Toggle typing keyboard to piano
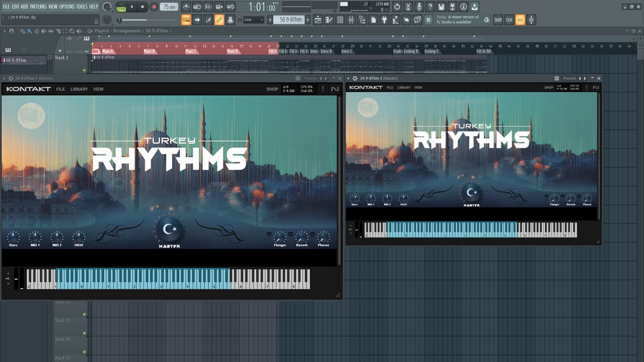Screen dimensions: 644x362 (186, 20)
